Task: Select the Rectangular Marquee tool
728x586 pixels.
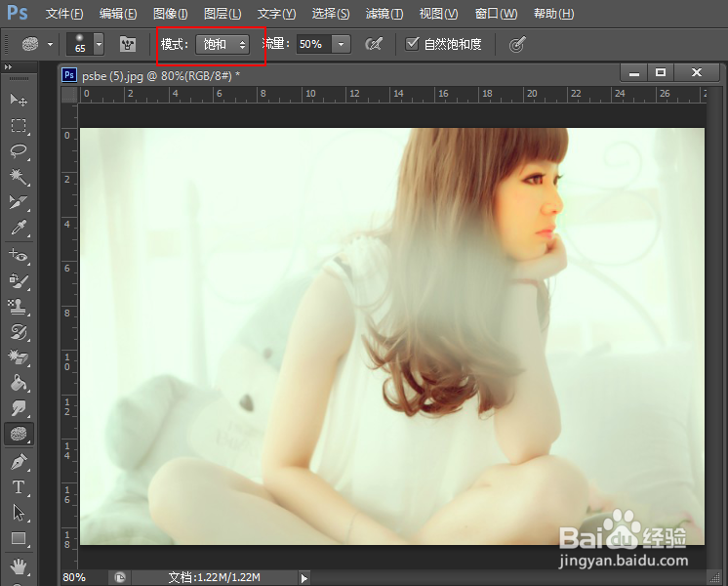Action: [x=19, y=125]
